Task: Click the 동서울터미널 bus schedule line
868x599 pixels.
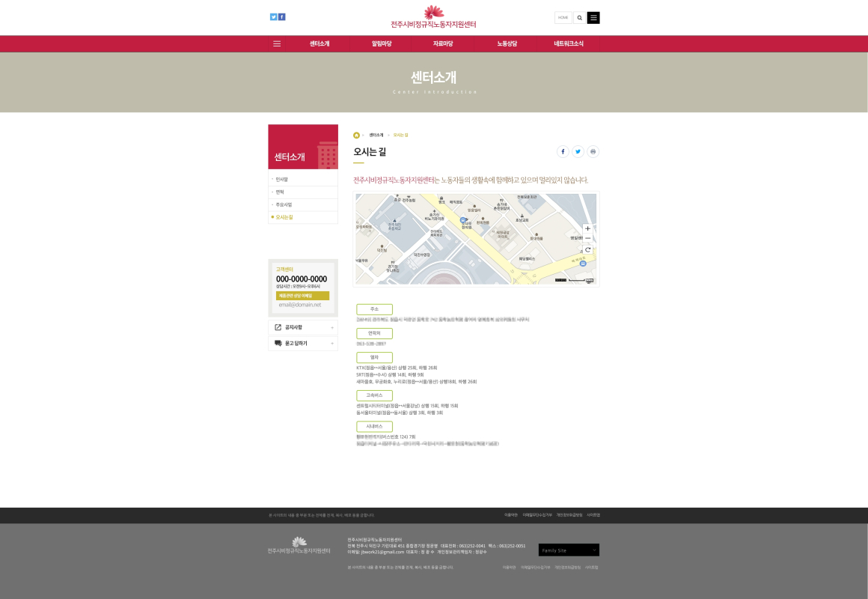Action: pyautogui.click(x=400, y=413)
